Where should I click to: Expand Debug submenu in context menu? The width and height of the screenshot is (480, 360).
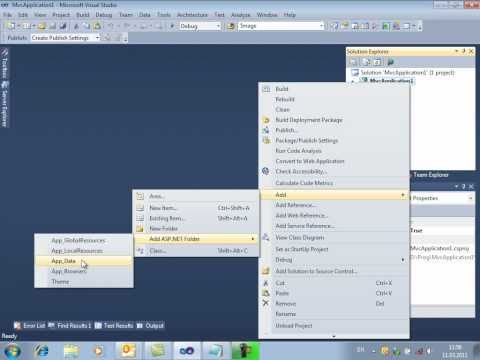point(334,260)
